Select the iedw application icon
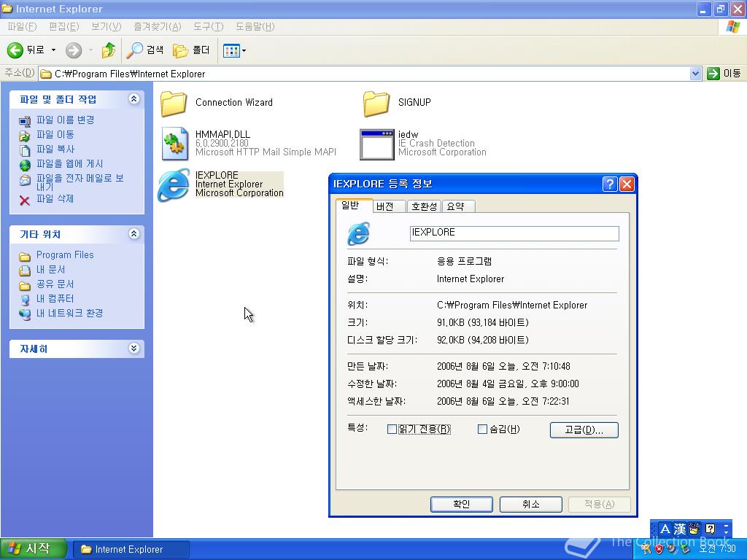This screenshot has width=747, height=560. point(377,144)
